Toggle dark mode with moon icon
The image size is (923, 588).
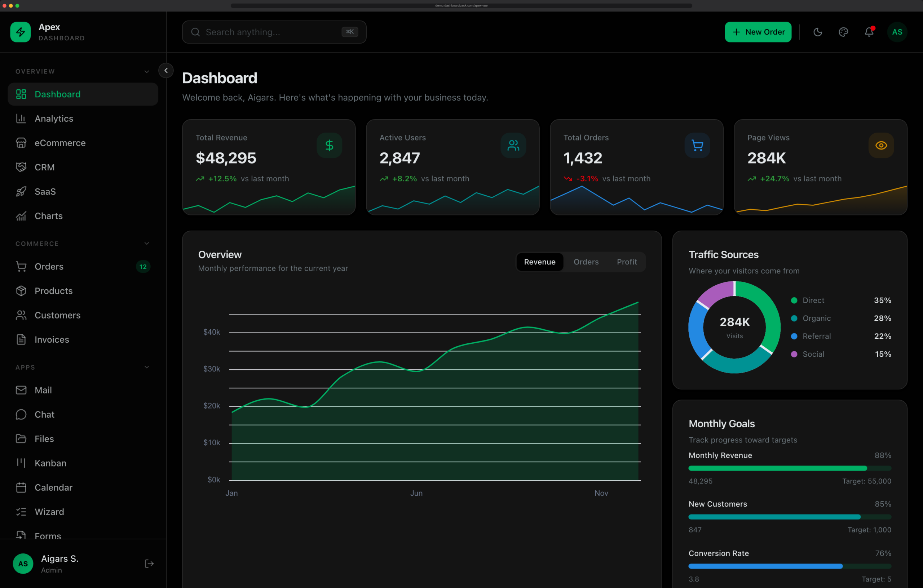[818, 32]
